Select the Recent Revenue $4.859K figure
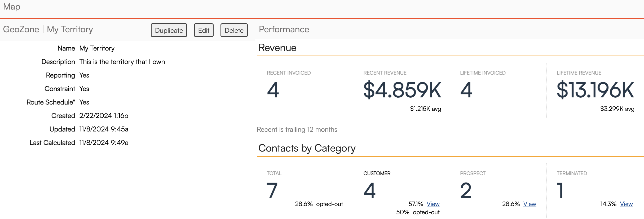The height and width of the screenshot is (219, 644). pyautogui.click(x=402, y=90)
